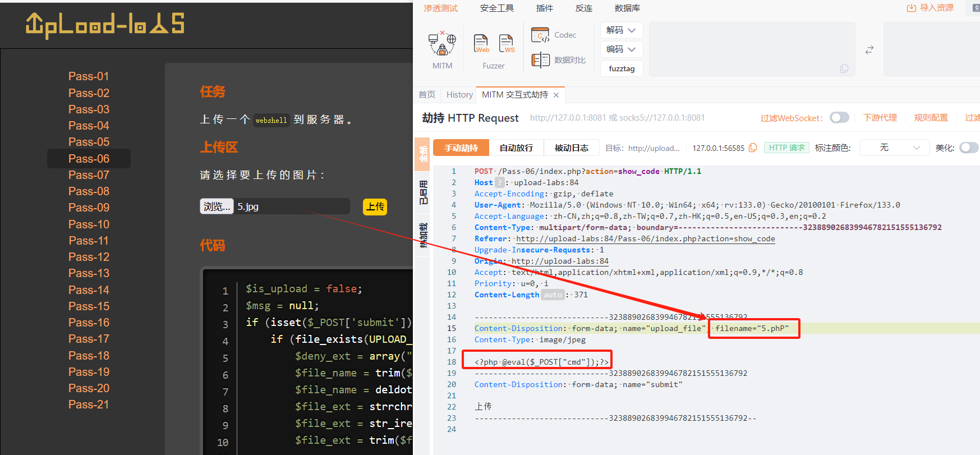Select the highlighted Pass-06 item
Viewport: 980px width, 455px height.
[x=89, y=159]
